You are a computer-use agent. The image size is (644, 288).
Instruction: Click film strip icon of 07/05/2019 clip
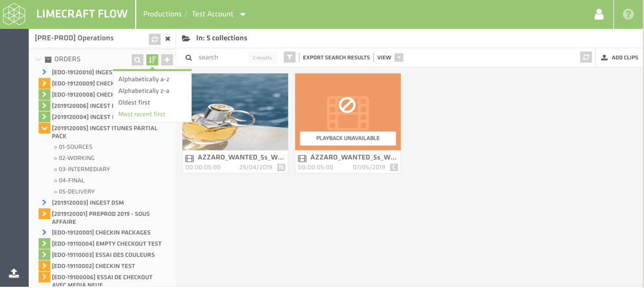point(302,158)
